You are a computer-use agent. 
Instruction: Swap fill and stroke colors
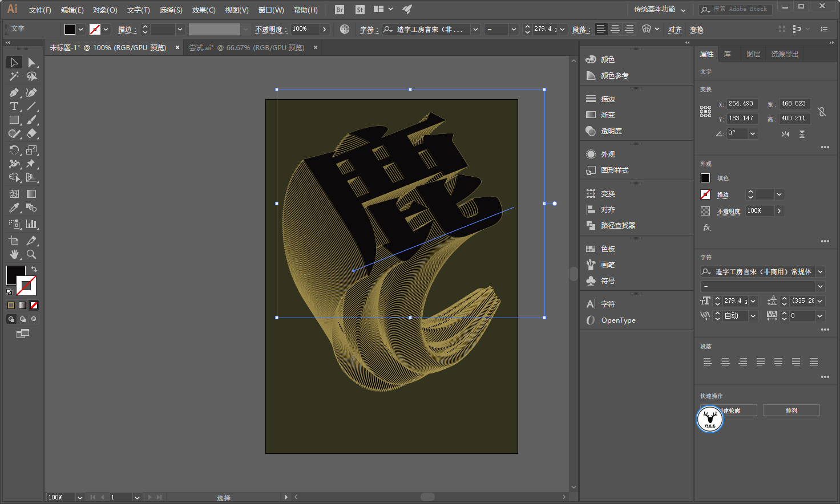click(34, 269)
